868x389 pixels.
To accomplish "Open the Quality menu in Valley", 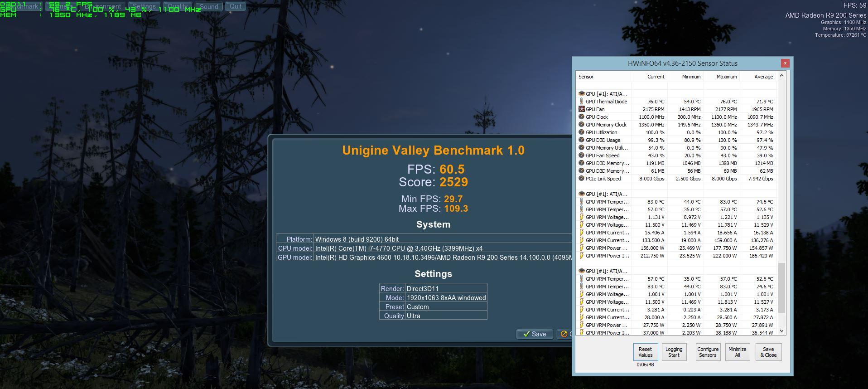I will coord(178,6).
